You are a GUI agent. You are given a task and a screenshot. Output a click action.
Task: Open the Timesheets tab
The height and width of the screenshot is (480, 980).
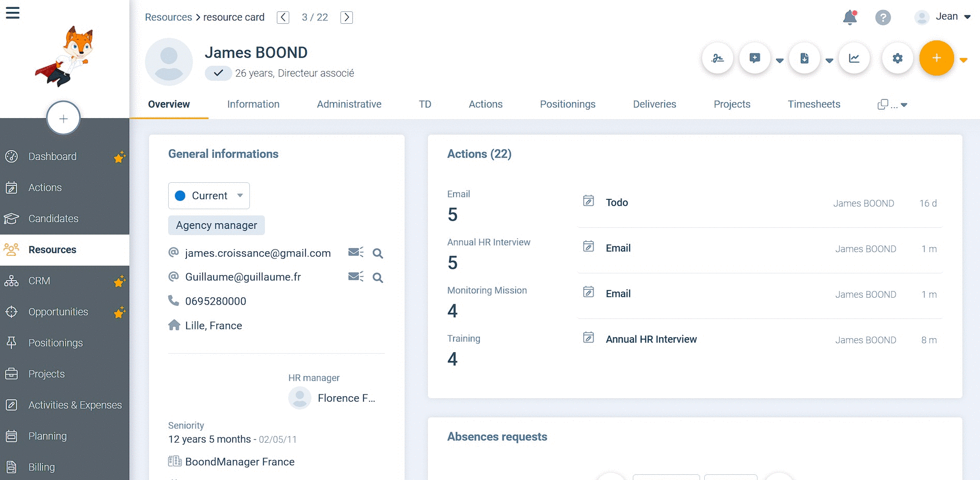coord(814,104)
